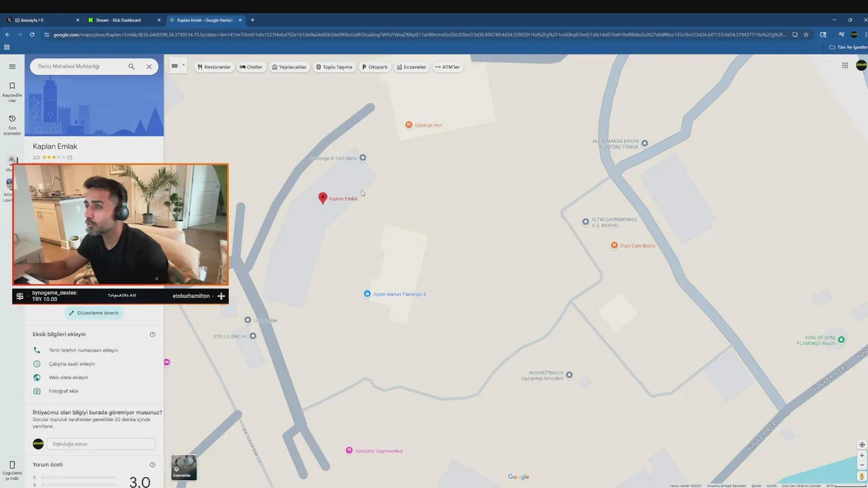Open Kaydedilenler (Saved) in sidebar
868x488 pixels.
[12, 92]
